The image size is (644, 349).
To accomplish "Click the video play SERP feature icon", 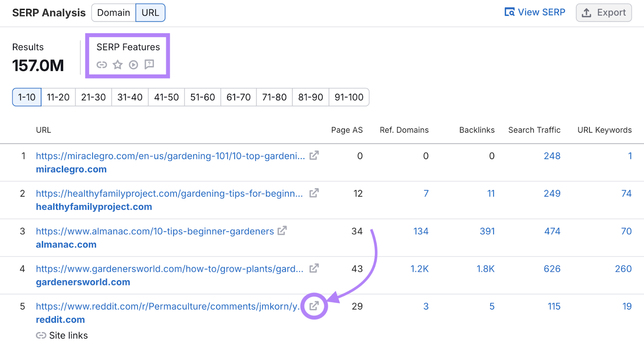I will click(133, 64).
